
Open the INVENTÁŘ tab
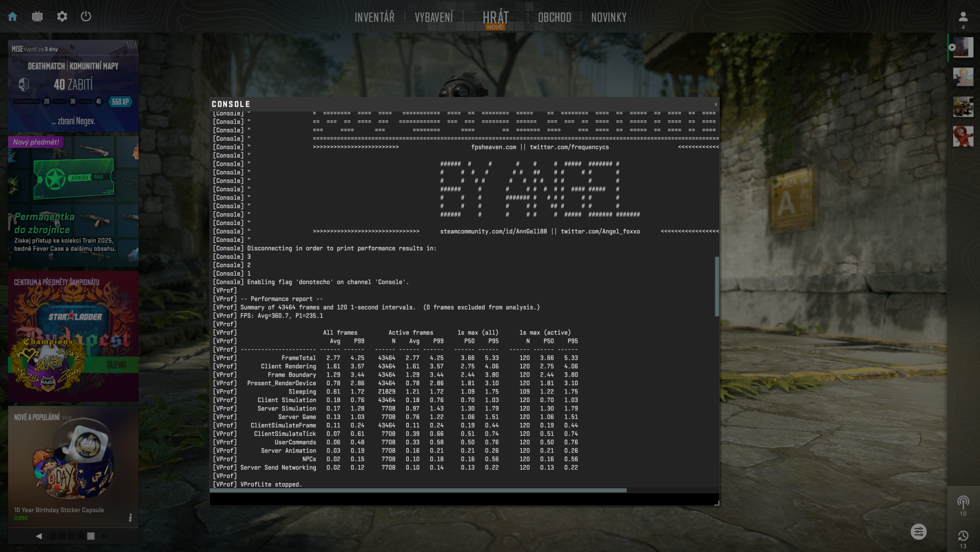pos(374,17)
